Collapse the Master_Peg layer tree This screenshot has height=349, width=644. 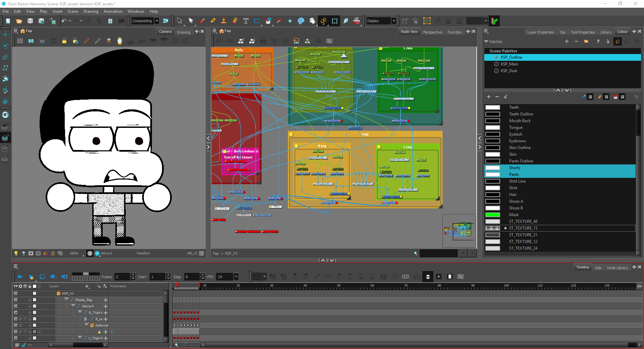point(66,299)
